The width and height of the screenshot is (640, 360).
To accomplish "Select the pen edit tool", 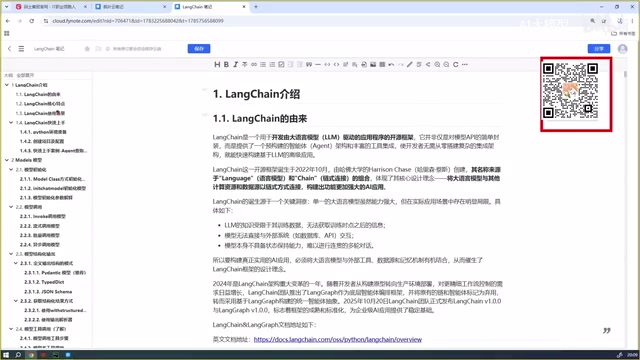I will click(410, 64).
